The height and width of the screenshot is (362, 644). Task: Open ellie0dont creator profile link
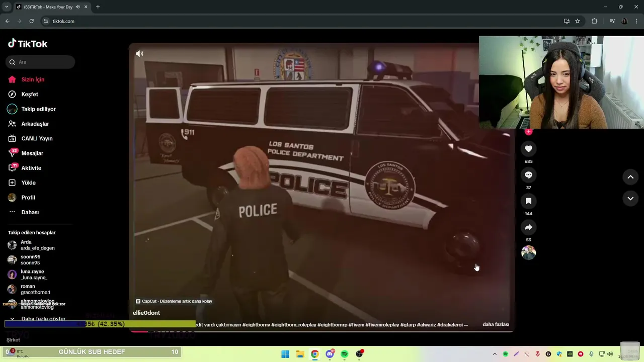point(146,313)
